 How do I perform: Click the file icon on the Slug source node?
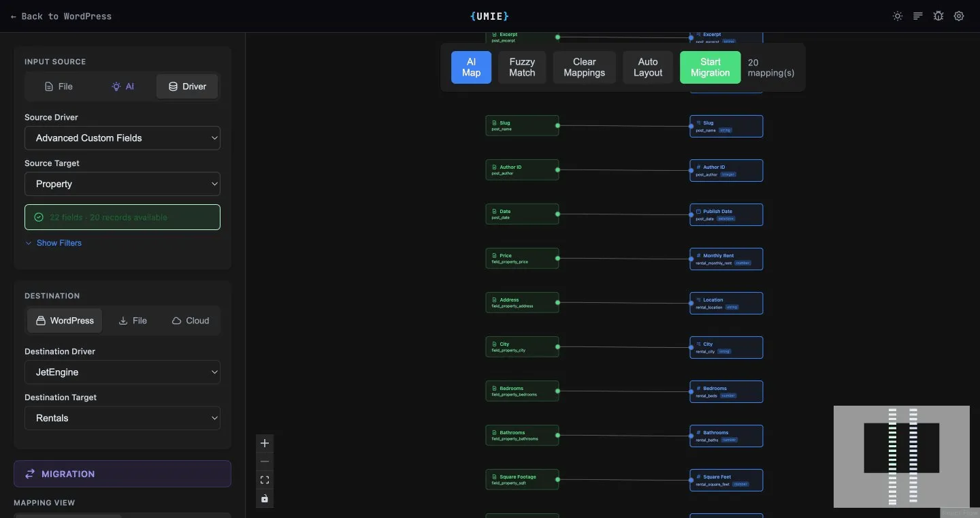pos(495,123)
